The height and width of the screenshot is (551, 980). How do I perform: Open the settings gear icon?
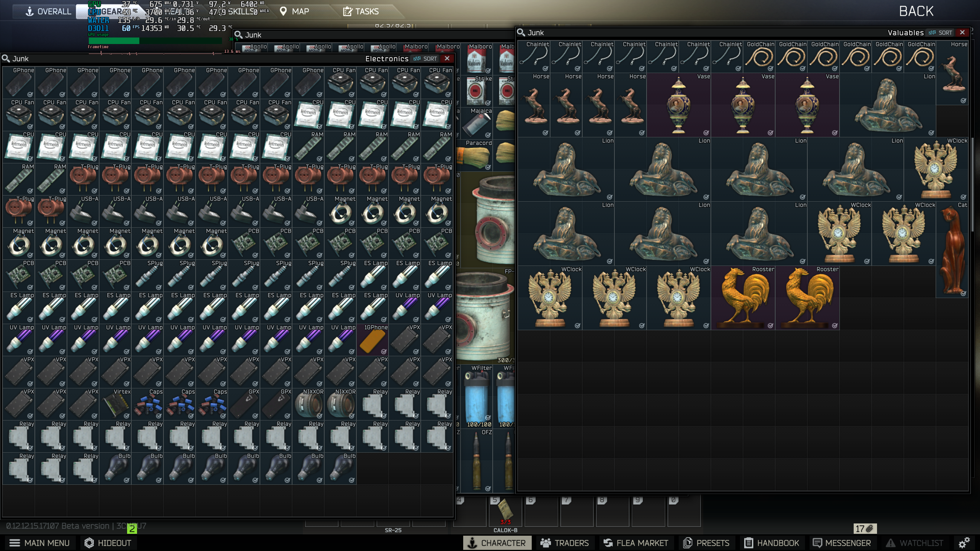tap(964, 543)
